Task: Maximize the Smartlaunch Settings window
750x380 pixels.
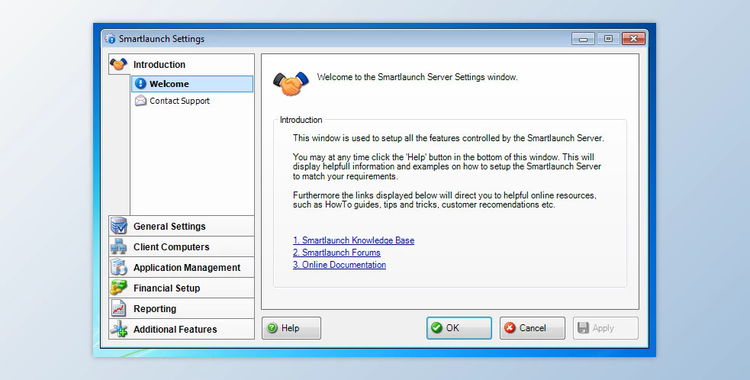Action: [608, 39]
